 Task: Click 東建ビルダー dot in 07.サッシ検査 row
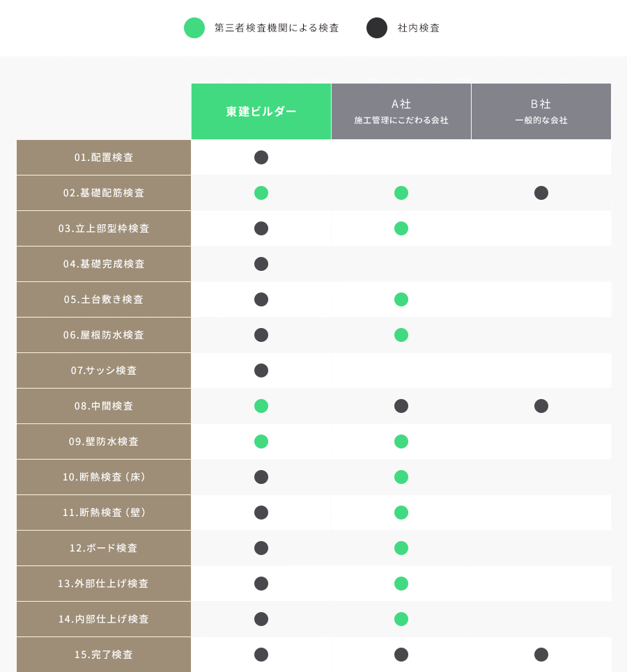[x=261, y=370]
